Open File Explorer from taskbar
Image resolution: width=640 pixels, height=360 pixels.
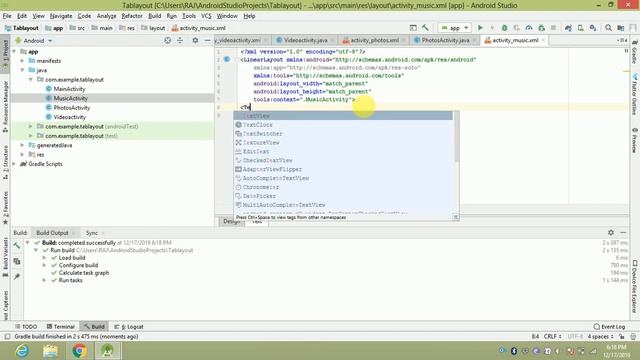click(x=51, y=351)
